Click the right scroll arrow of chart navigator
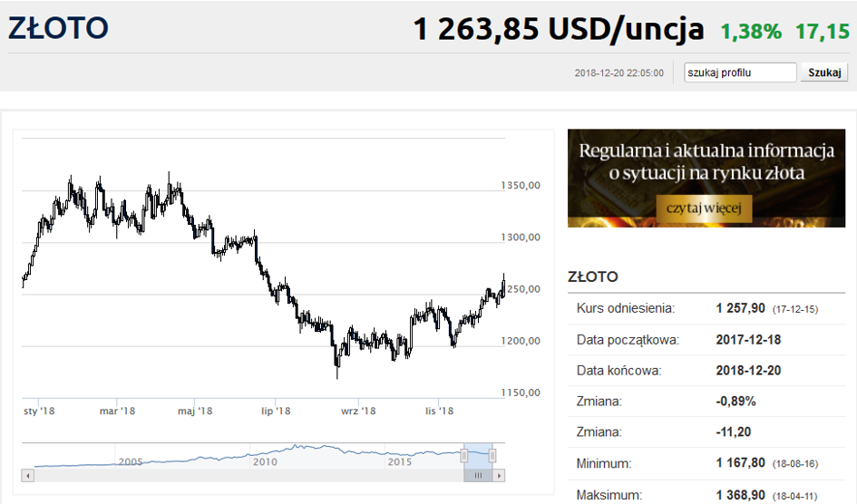 click(499, 476)
